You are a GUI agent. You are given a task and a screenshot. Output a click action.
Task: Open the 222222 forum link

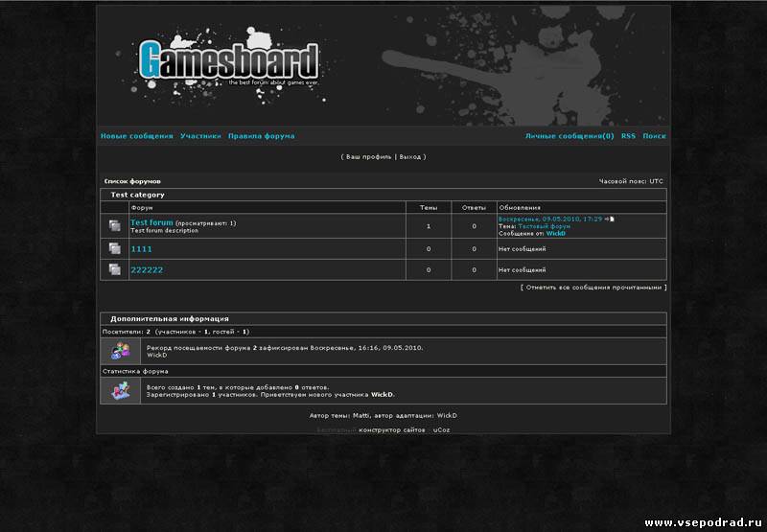[147, 270]
